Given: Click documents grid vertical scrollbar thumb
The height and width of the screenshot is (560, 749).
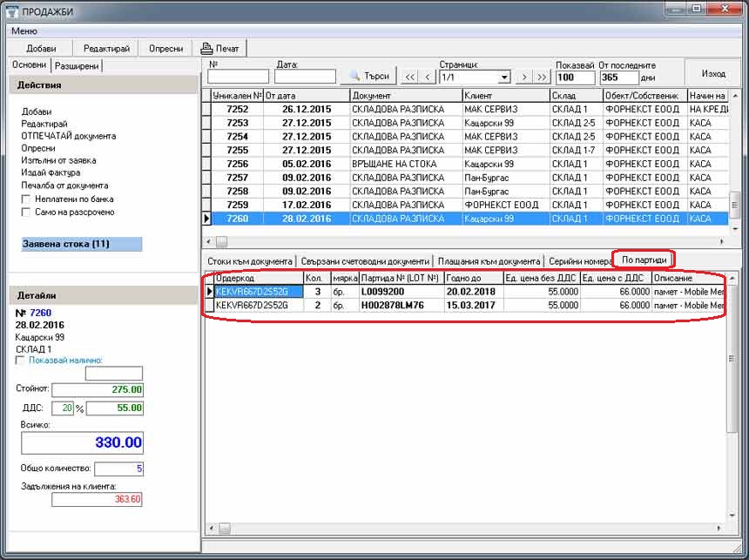Looking at the screenshot, I should pyautogui.click(x=735, y=206).
